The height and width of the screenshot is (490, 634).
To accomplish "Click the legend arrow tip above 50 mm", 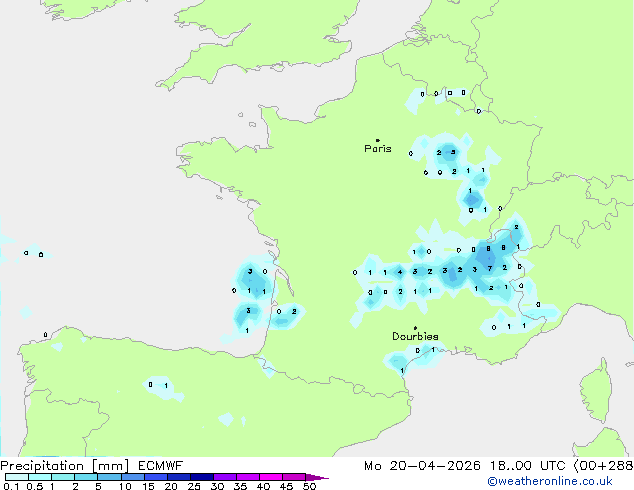I will point(317,477).
